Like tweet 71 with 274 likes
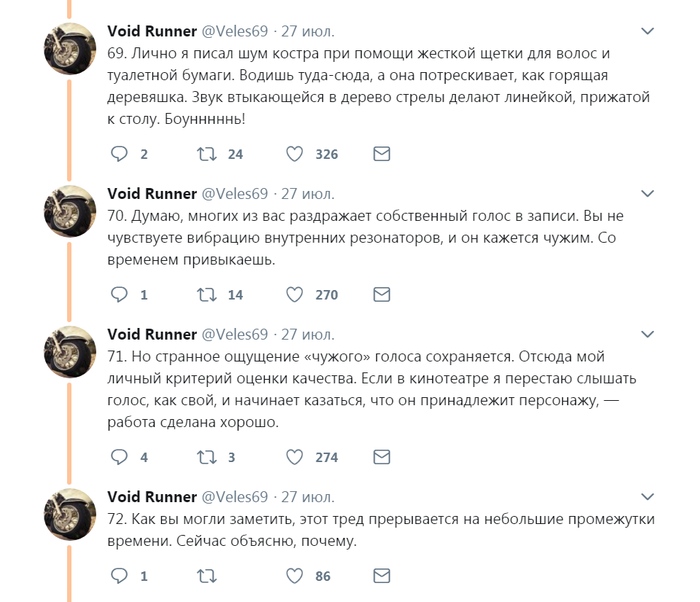Viewport: 700px width, 602px height. coord(295,457)
